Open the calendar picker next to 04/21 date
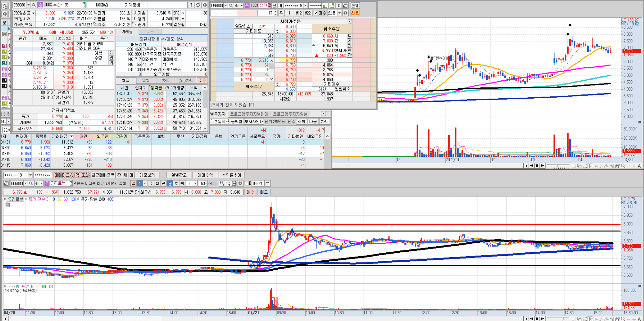The width and height of the screenshot is (644, 321). point(267,183)
